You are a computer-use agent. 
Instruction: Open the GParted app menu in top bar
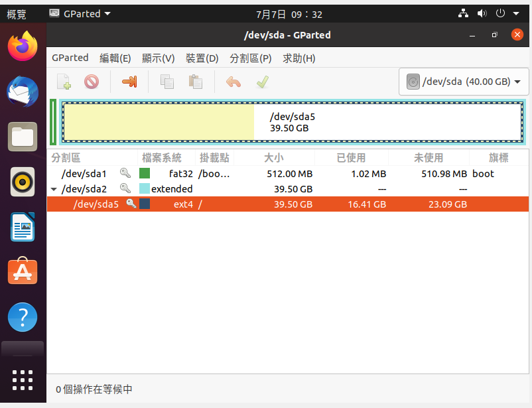(80, 13)
